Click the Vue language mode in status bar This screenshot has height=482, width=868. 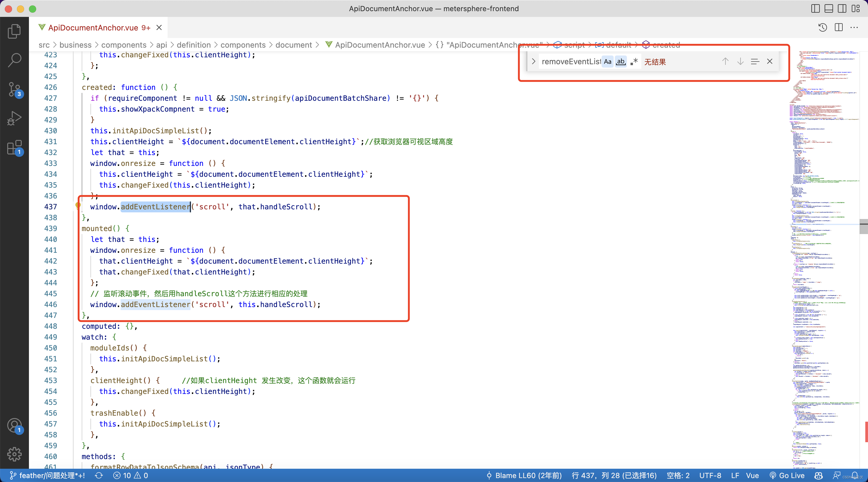click(752, 475)
